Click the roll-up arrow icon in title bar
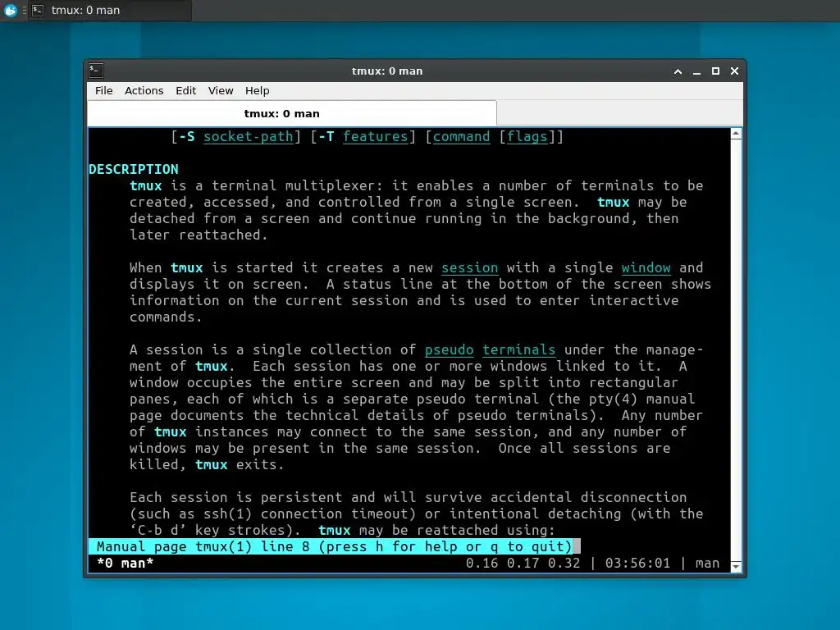This screenshot has width=840, height=630. coord(678,71)
